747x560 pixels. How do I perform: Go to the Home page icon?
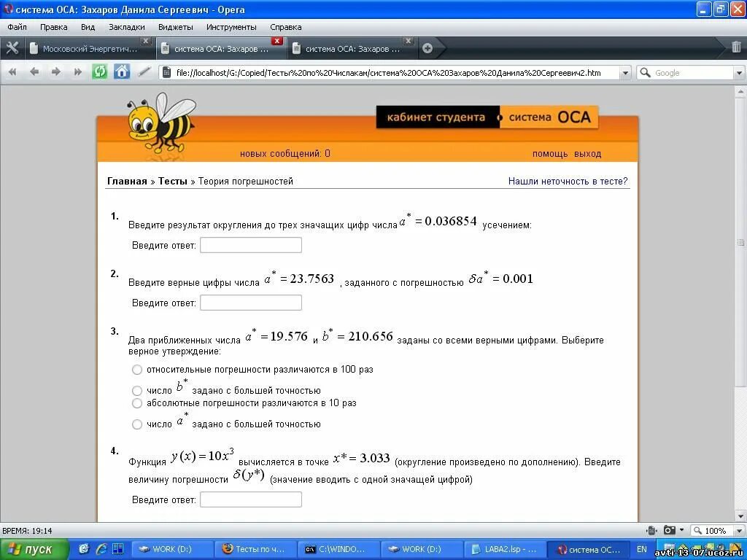(122, 72)
